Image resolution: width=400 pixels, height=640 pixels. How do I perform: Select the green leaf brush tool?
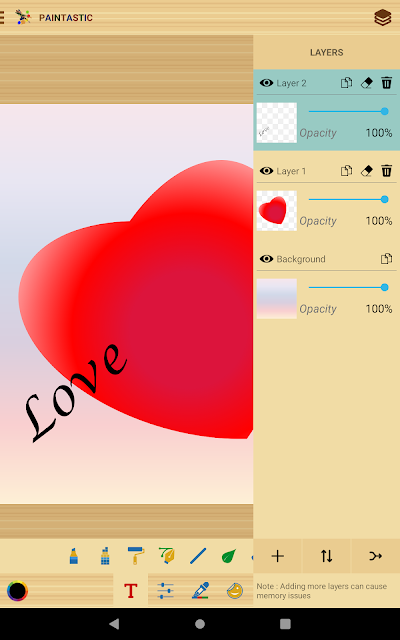coord(229,556)
